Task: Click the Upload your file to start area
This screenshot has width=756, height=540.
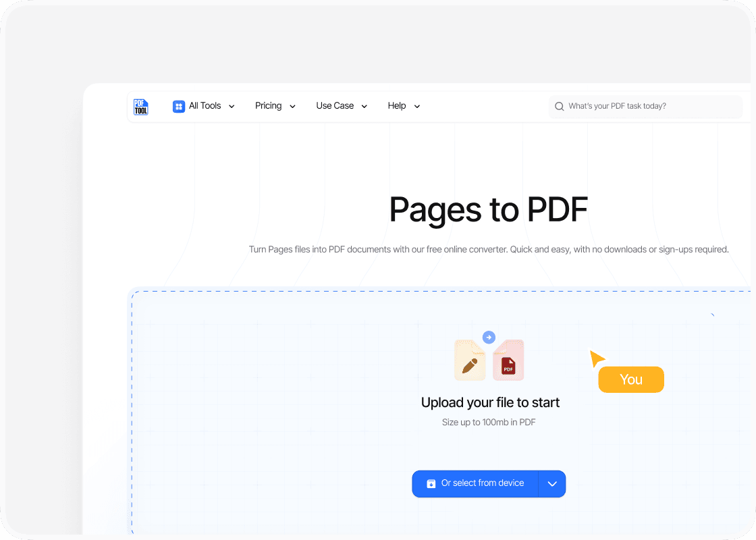Action: click(x=490, y=403)
